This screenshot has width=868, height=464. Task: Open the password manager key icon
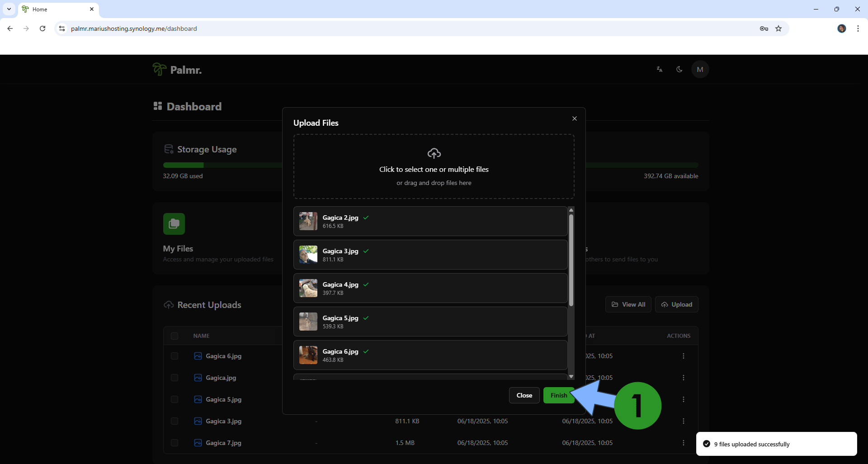tap(764, 28)
